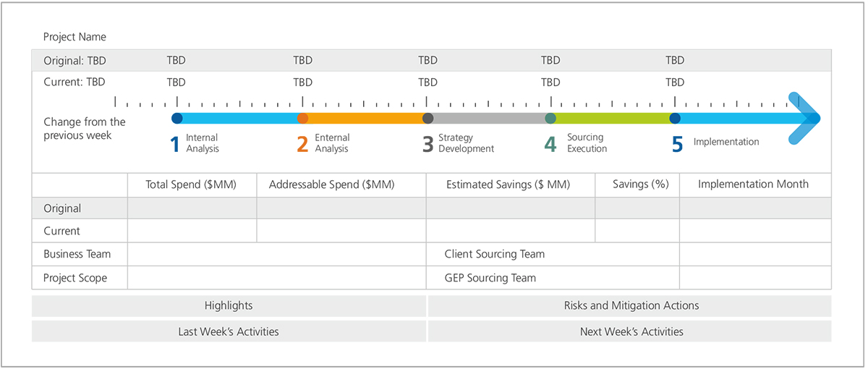
Task: Open the Last Week's Activities header
Action: [x=229, y=331]
